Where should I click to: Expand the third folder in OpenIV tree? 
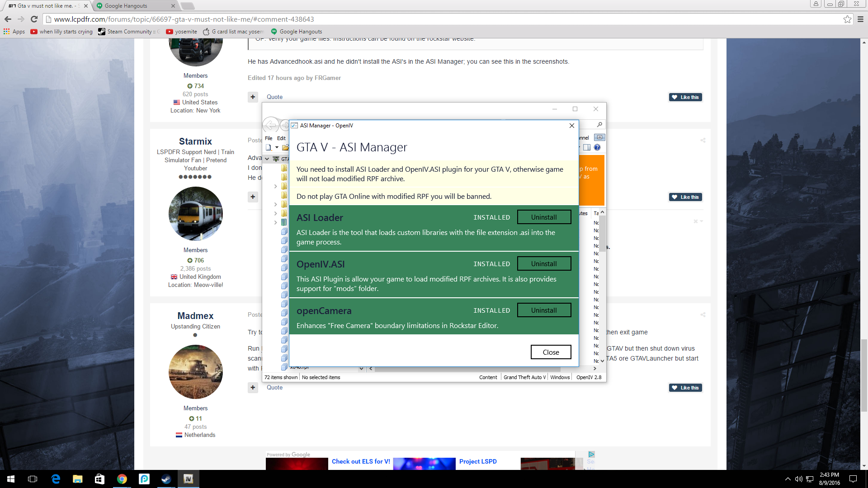tap(275, 186)
